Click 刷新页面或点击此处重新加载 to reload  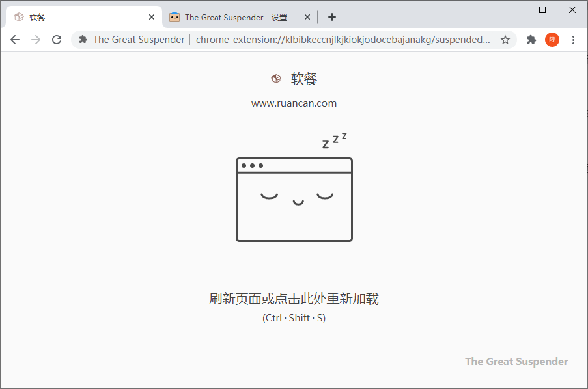point(294,298)
